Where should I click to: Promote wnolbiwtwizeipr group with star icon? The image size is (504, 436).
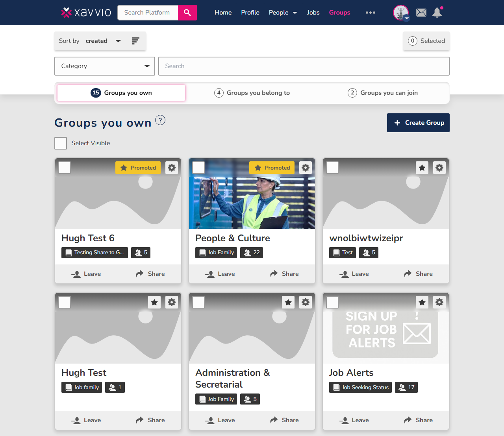422,168
